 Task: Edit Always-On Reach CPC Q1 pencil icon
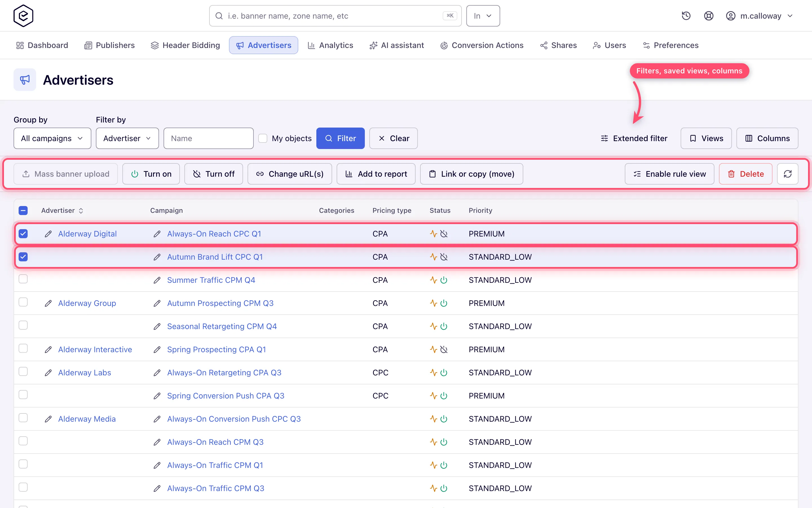point(157,234)
